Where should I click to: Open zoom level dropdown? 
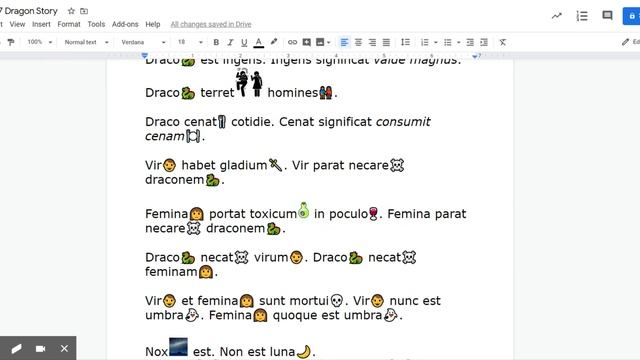click(40, 42)
